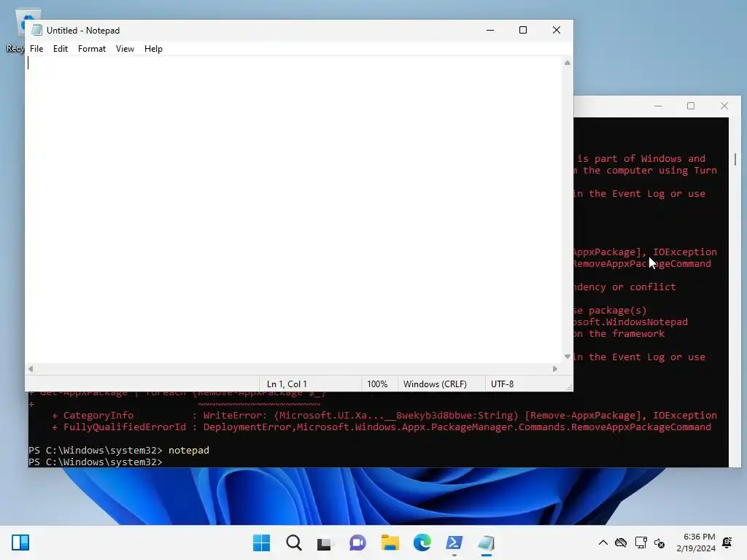Click Notepad horizontal scrollbar left arrow

coord(31,368)
